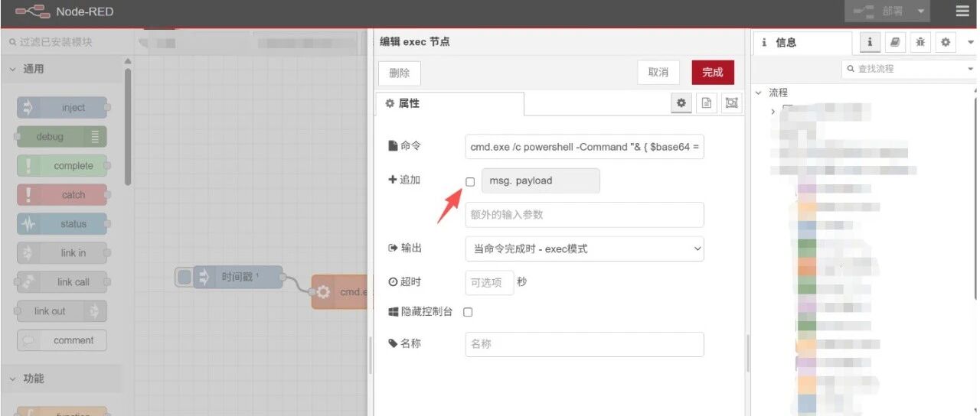Click the msg. payload append field
This screenshot has height=416, width=980.
tap(541, 181)
